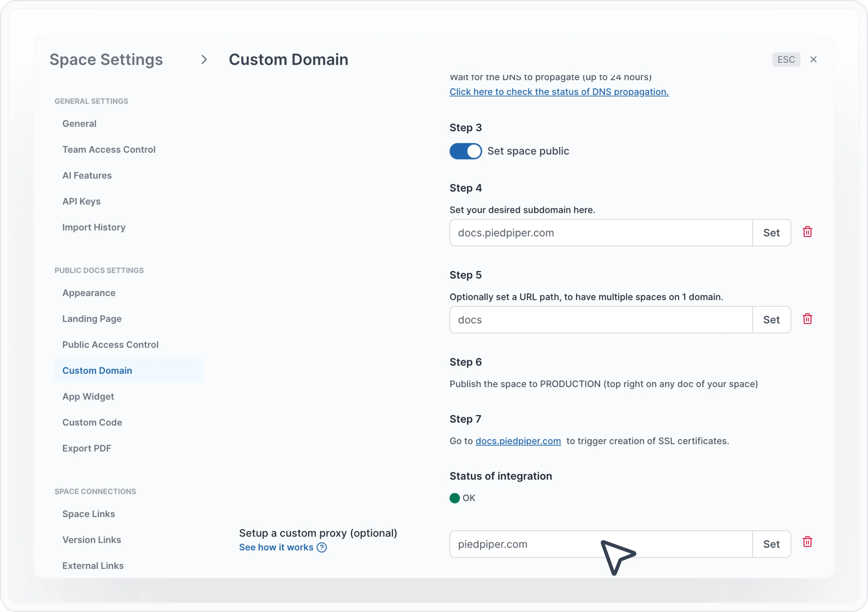Click the Status of integration heading
868x612 pixels.
tap(501, 476)
